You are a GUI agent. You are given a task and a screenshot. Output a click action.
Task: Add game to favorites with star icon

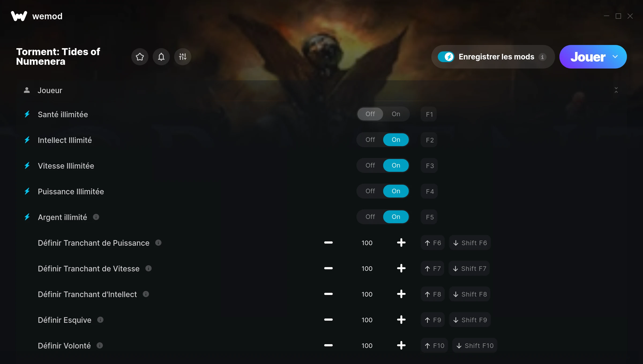tap(140, 57)
